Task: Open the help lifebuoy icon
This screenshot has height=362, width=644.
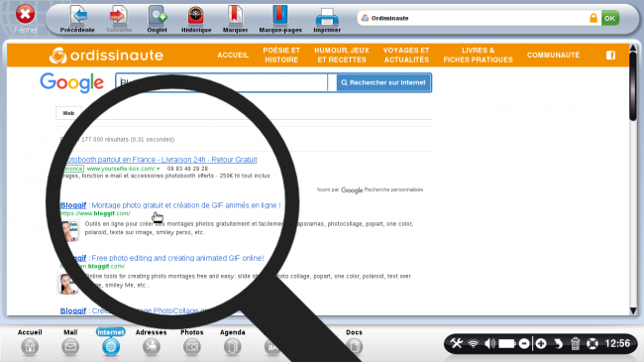Action: (x=592, y=343)
